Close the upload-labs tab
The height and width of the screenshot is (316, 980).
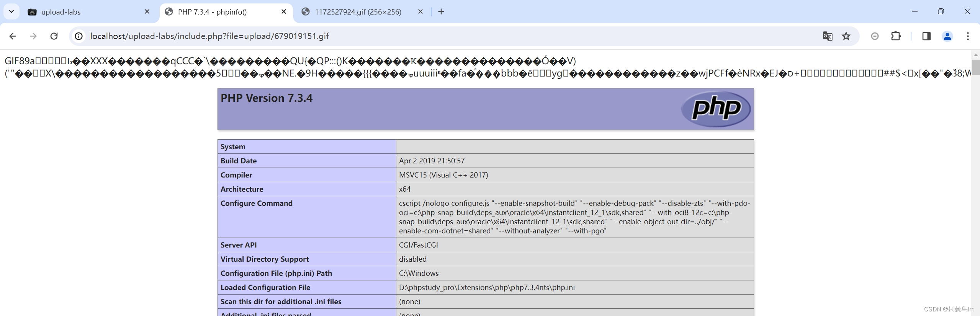click(x=147, y=12)
